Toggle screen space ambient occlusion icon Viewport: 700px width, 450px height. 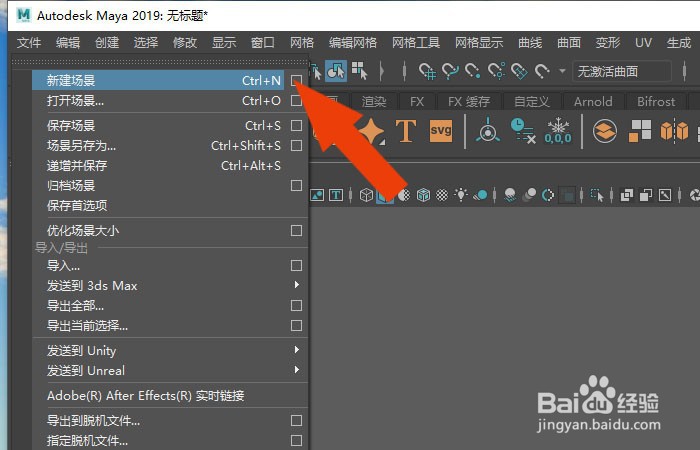point(510,195)
